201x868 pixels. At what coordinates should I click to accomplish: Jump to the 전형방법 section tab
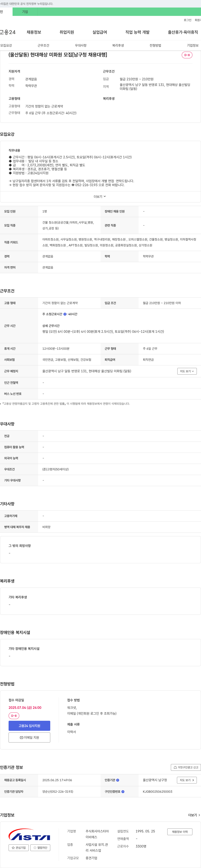[x=155, y=45]
